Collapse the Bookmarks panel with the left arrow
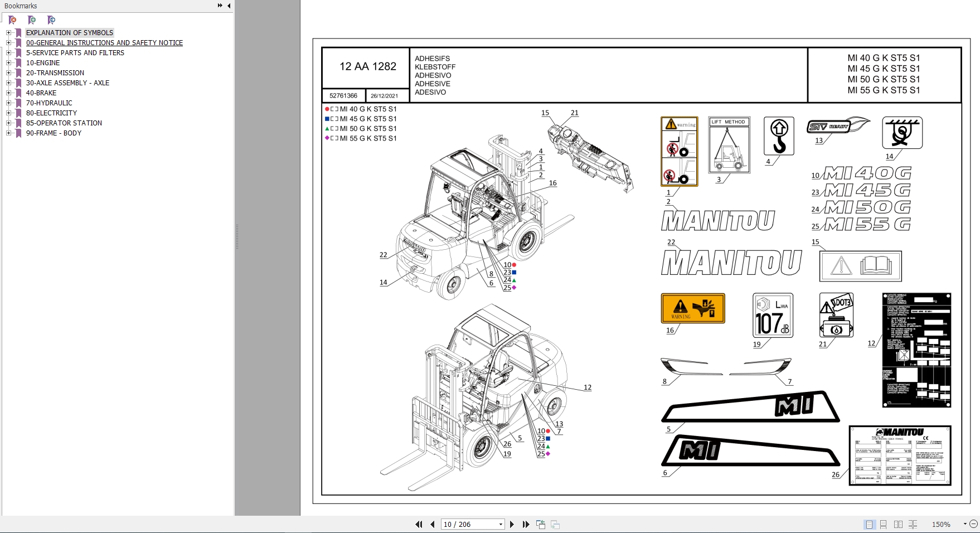 (x=229, y=6)
